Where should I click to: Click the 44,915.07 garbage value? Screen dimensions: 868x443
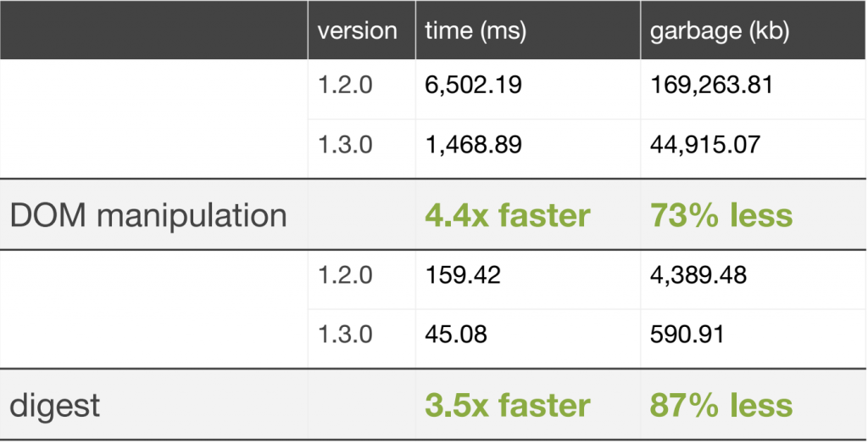(x=705, y=144)
